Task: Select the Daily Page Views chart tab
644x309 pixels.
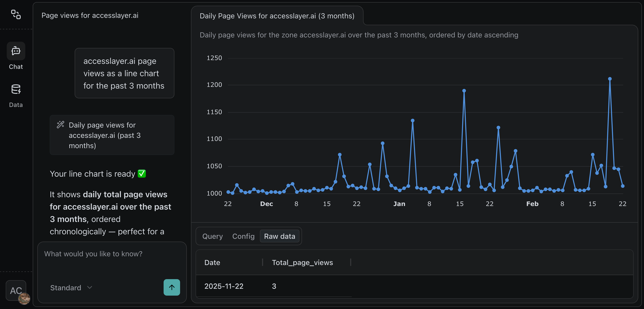Action: pos(277,16)
